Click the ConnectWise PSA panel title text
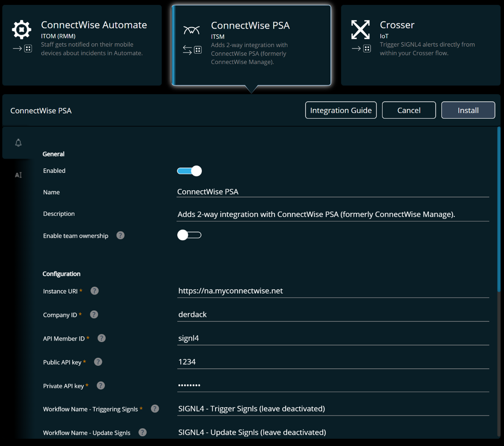The width and height of the screenshot is (504, 446). (x=41, y=111)
